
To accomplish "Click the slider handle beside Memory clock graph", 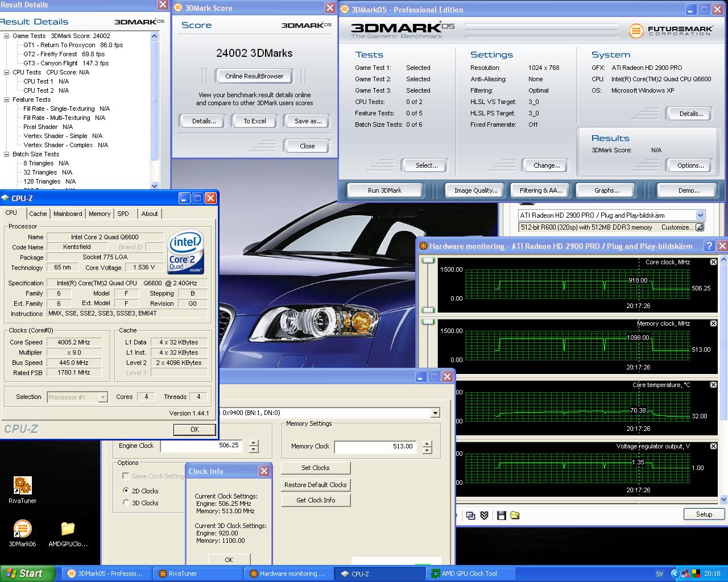I will click(428, 322).
